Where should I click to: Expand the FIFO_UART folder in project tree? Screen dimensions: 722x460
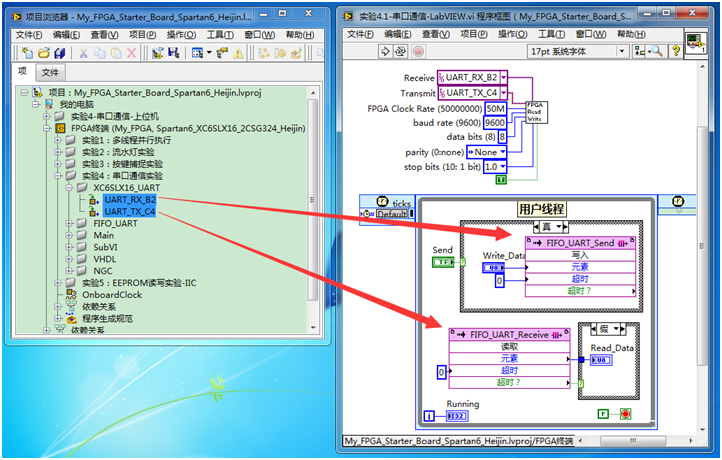point(69,223)
